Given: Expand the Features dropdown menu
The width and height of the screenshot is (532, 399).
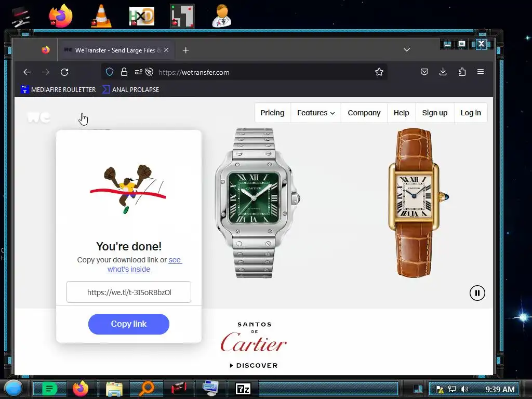Looking at the screenshot, I should point(316,113).
